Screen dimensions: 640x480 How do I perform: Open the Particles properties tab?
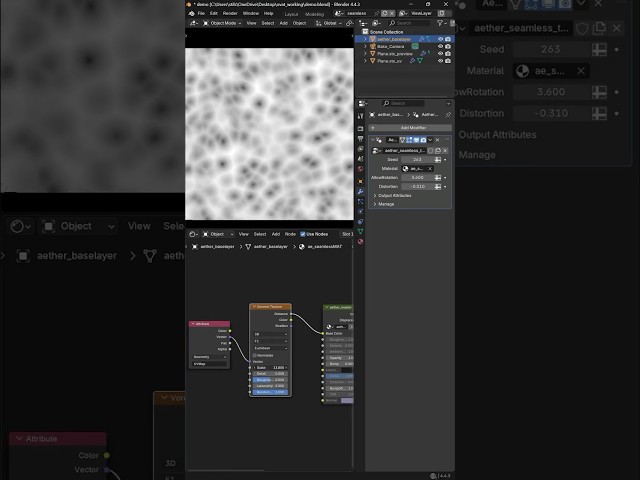[x=360, y=202]
